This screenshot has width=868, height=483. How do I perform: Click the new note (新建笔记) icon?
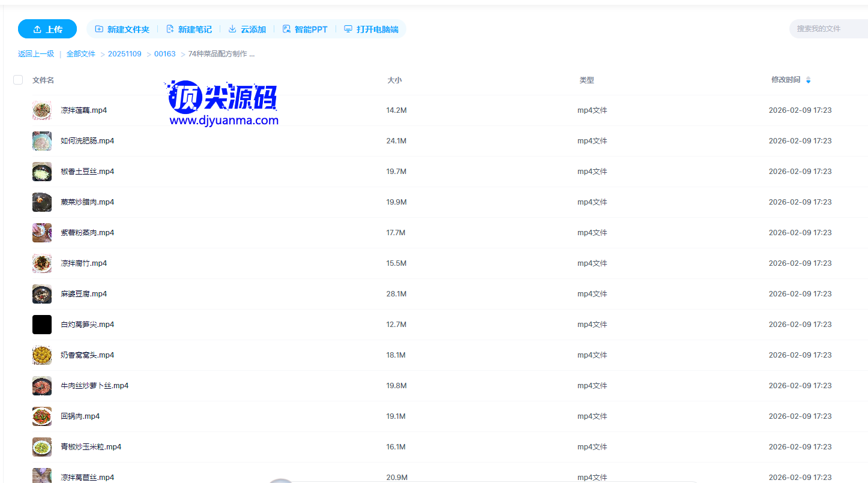170,29
